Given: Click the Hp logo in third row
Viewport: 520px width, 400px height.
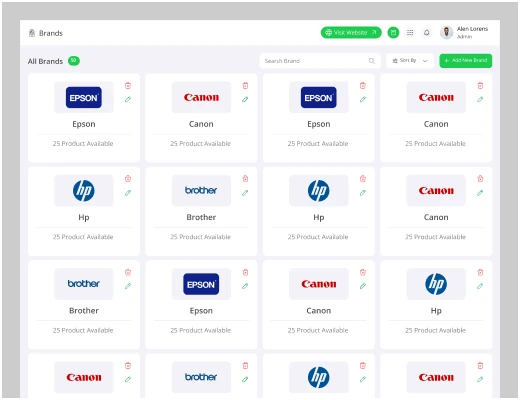Looking at the screenshot, I should coord(436,284).
